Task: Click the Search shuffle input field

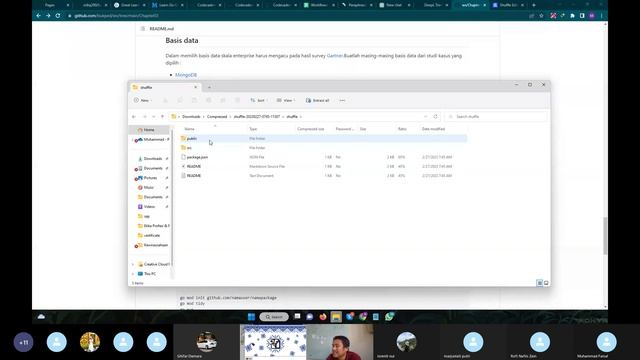Action: (496, 117)
